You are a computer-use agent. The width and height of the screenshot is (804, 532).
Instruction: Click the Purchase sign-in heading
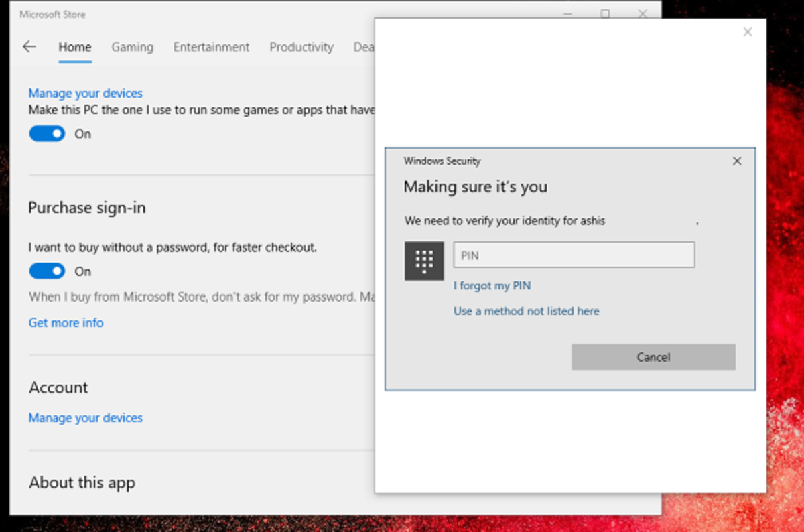click(87, 208)
